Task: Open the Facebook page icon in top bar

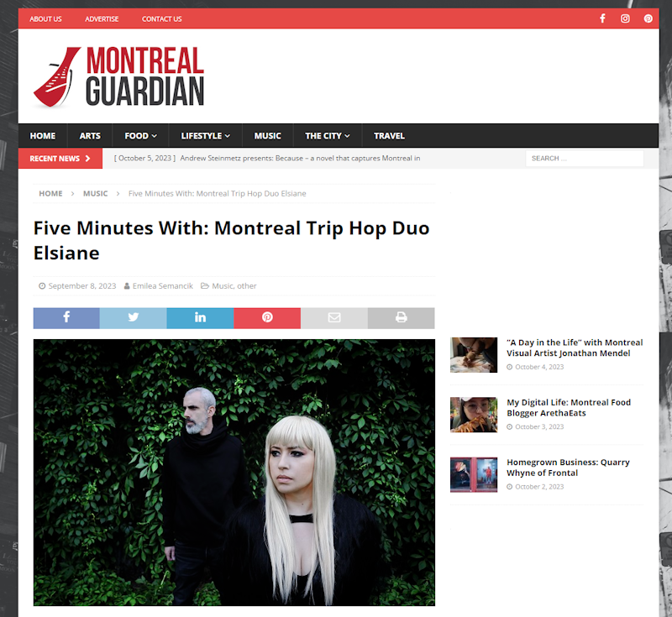Action: click(602, 18)
